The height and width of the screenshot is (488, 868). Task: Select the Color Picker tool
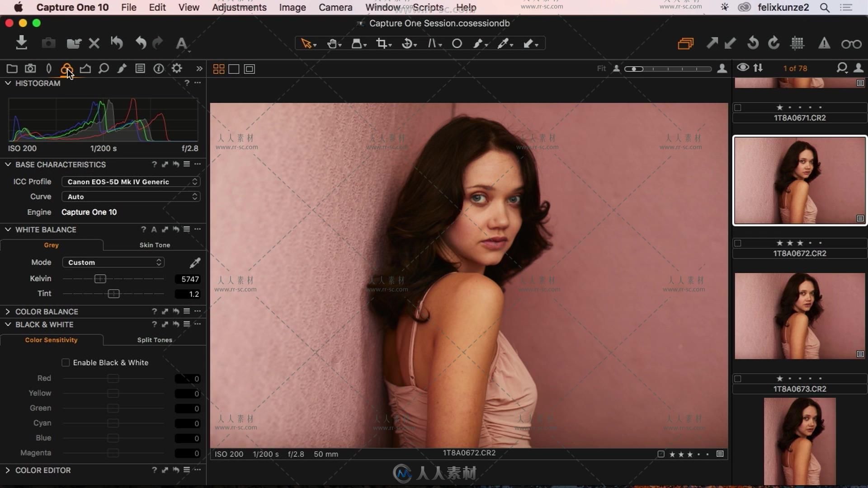point(503,43)
